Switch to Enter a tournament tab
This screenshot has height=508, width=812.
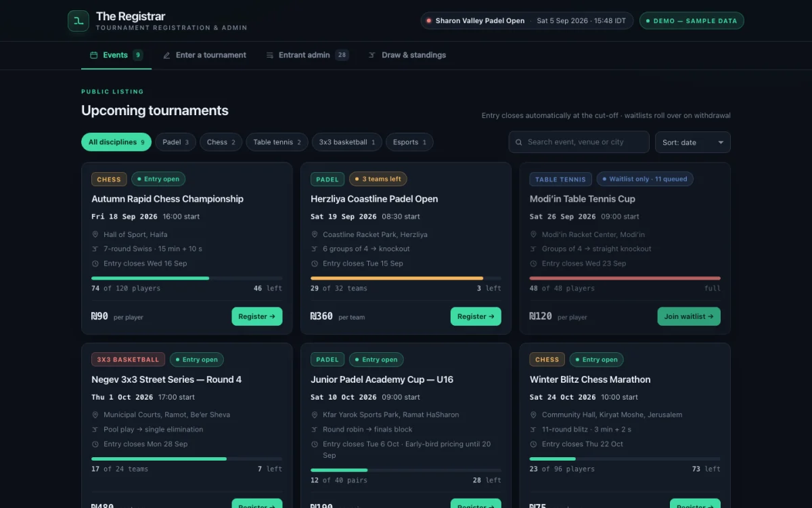204,56
